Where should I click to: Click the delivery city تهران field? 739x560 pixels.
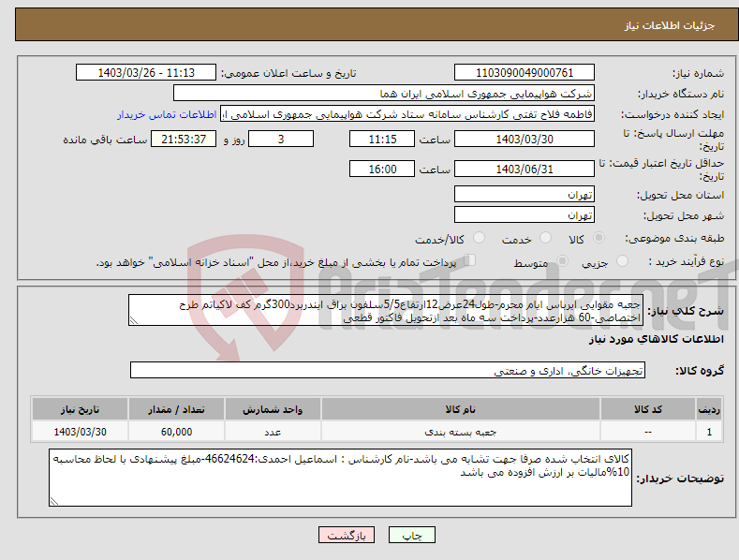point(525,215)
